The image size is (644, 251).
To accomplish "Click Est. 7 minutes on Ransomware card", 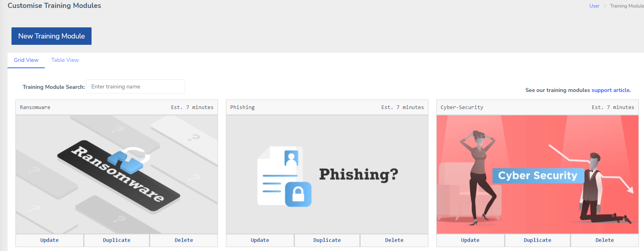I will click(x=192, y=107).
